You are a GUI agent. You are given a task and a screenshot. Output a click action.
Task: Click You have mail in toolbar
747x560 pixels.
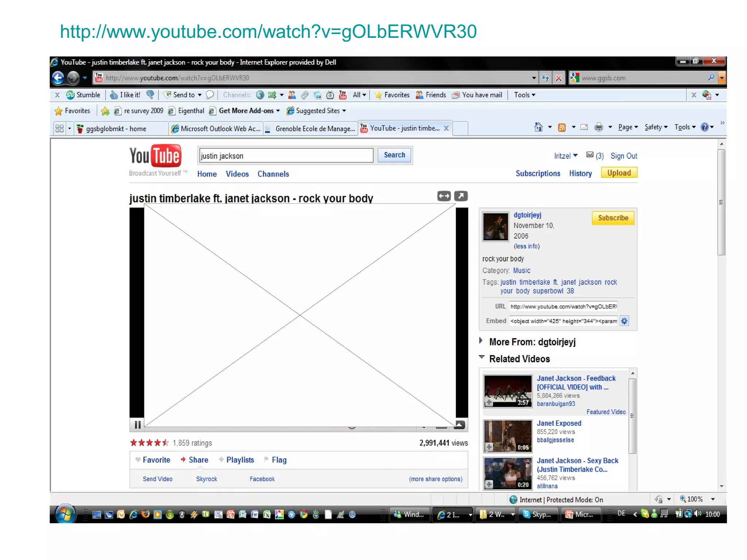click(477, 95)
